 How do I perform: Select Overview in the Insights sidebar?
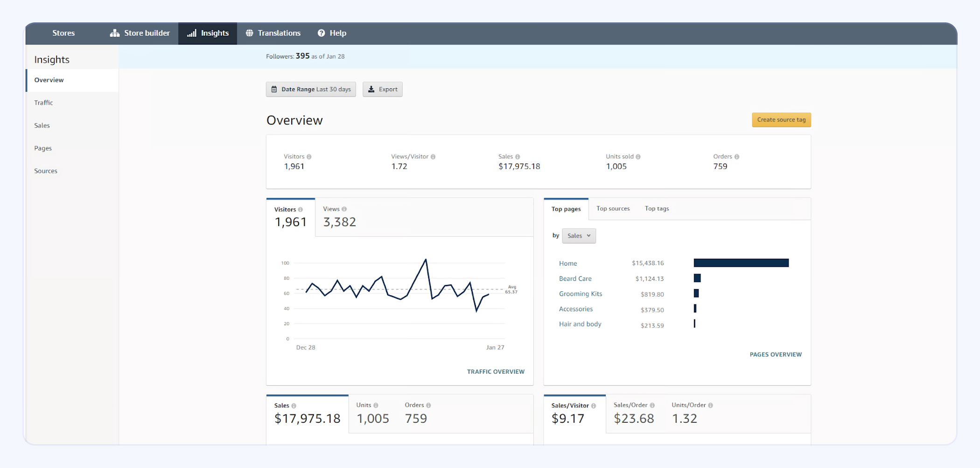coord(72,80)
